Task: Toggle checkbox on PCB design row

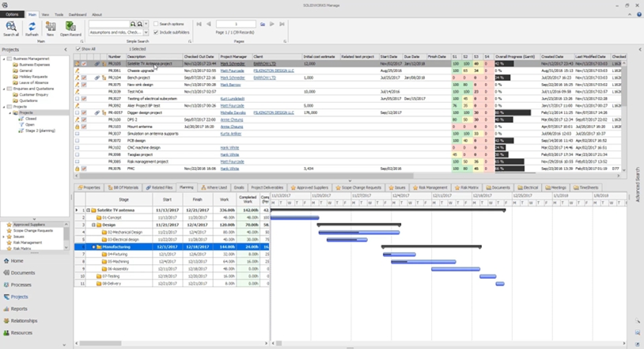Action: click(x=77, y=141)
